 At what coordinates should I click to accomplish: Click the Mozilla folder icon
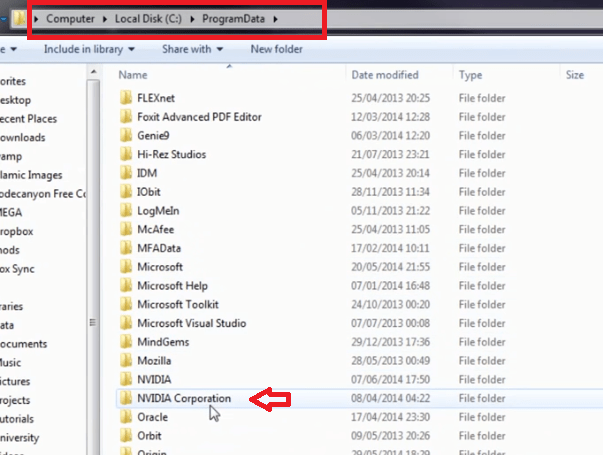tap(125, 361)
